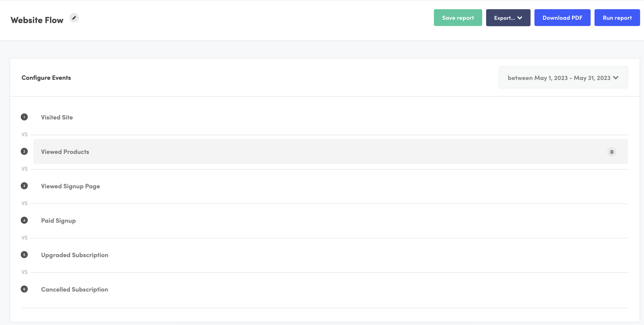Select the Viewed Products event row
The image size is (644, 325).
[x=65, y=151]
